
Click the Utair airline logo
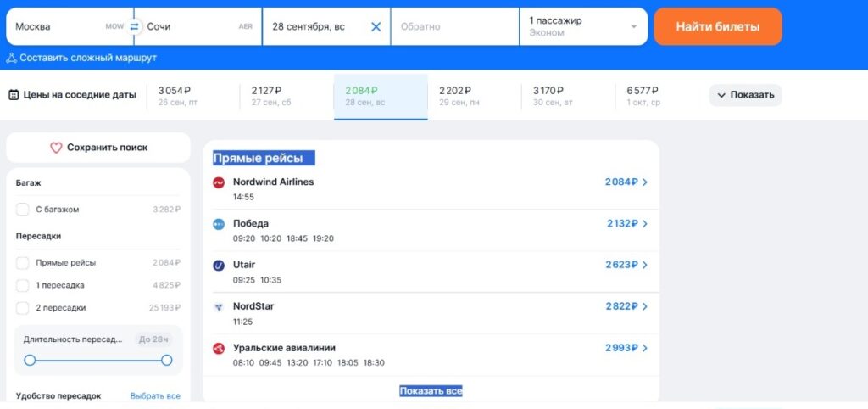(219, 266)
